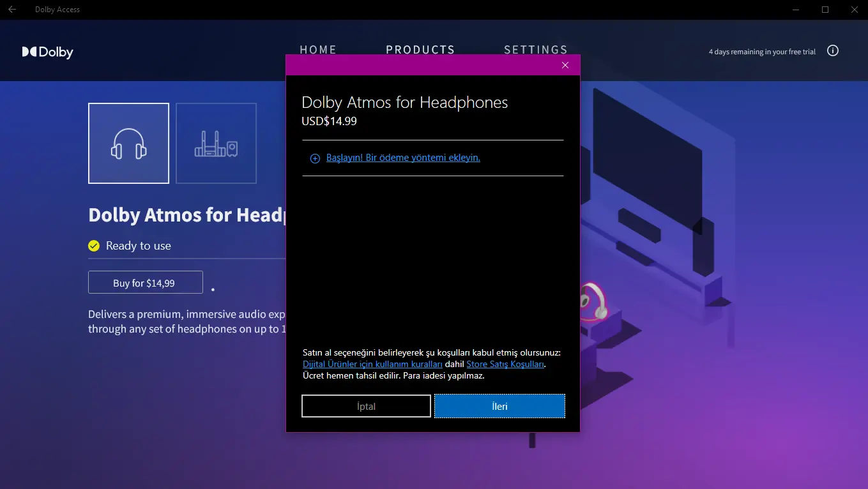Click '4 days remaining in your free trial'
868x489 pixels.
tap(762, 52)
